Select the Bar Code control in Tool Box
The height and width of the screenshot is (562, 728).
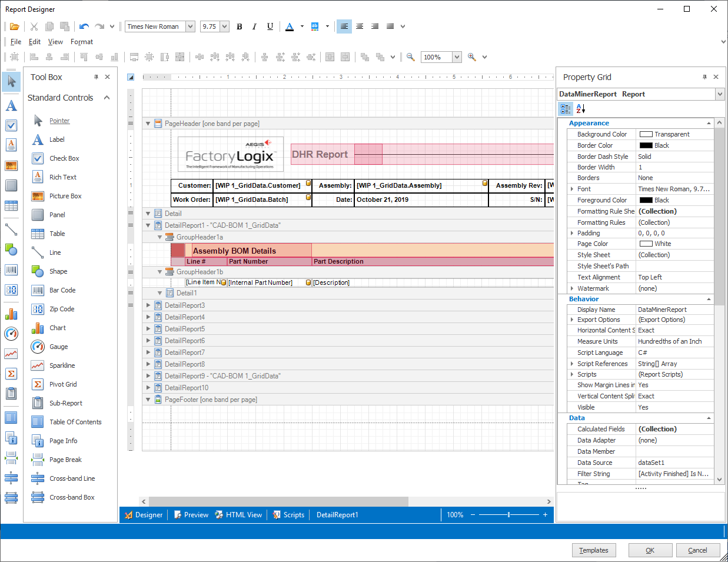pyautogui.click(x=62, y=290)
